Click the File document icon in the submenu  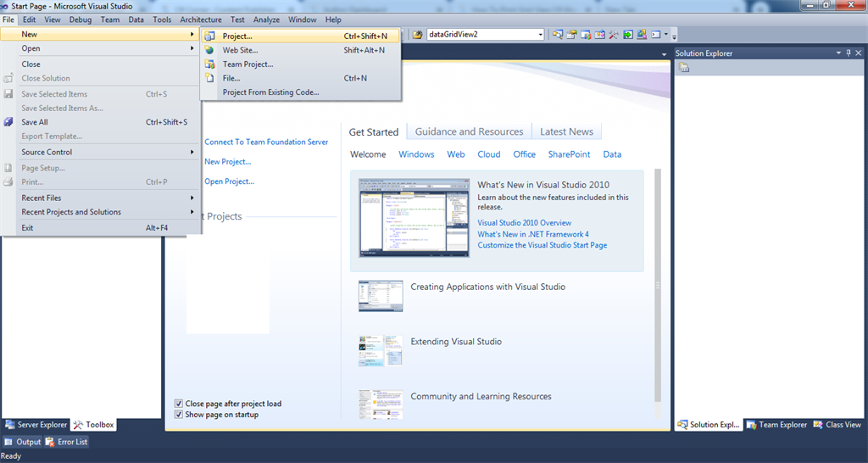tap(209, 78)
